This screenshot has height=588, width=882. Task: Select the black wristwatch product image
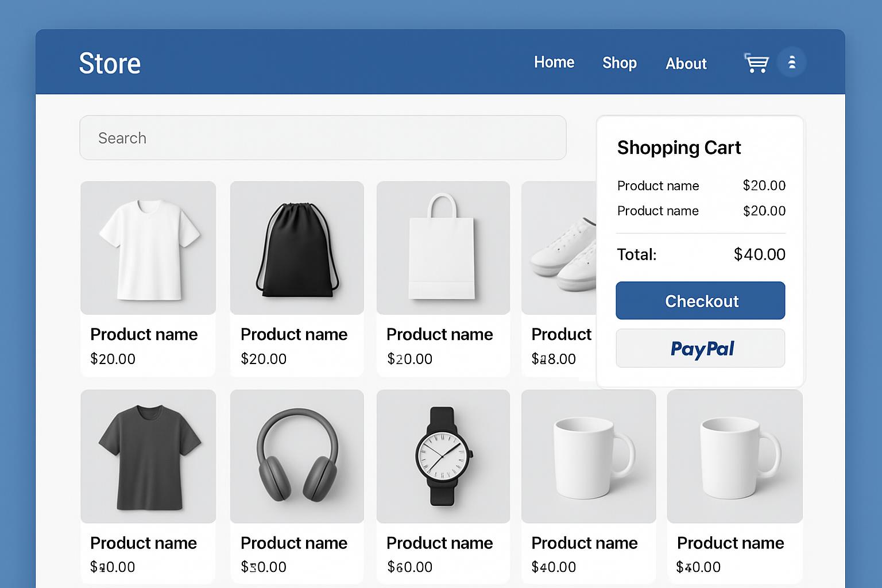tap(443, 457)
